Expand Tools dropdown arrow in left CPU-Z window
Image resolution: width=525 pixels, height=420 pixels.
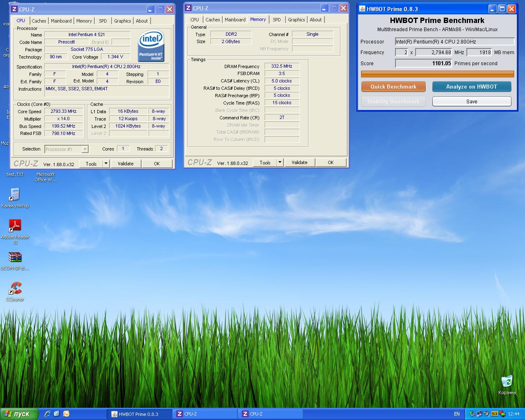coord(106,164)
